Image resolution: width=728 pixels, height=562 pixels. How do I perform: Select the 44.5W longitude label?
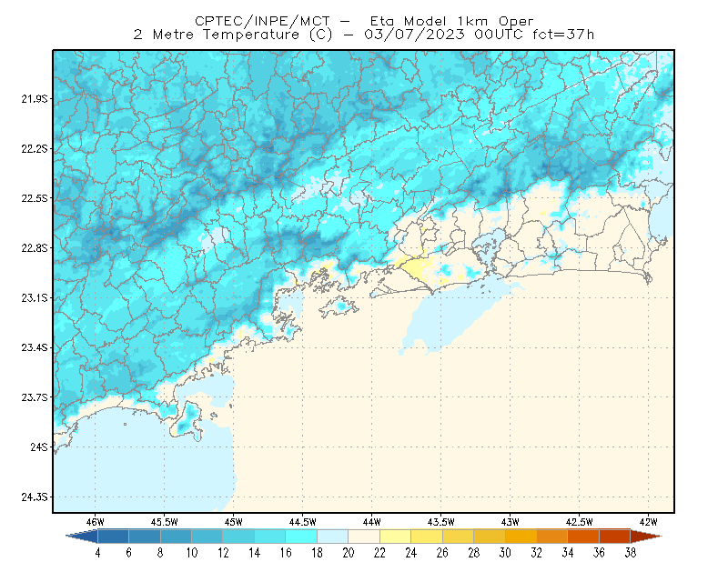[303, 522]
